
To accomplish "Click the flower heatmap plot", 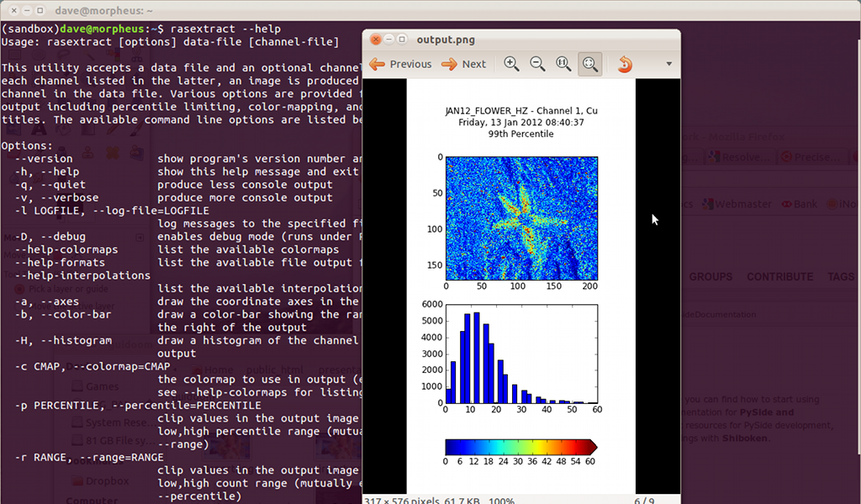I will click(x=521, y=218).
